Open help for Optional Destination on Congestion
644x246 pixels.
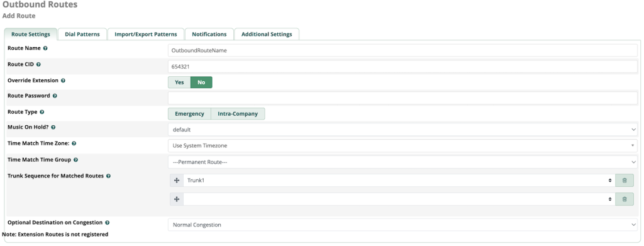click(107, 223)
